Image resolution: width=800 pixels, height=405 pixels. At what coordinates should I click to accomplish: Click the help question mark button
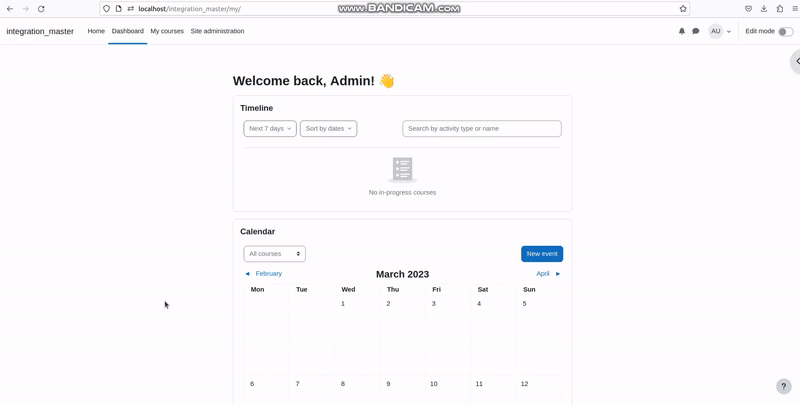(x=784, y=386)
